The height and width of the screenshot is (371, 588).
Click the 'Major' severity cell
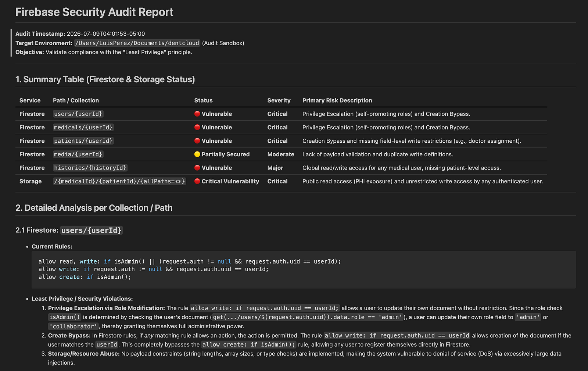click(x=275, y=168)
